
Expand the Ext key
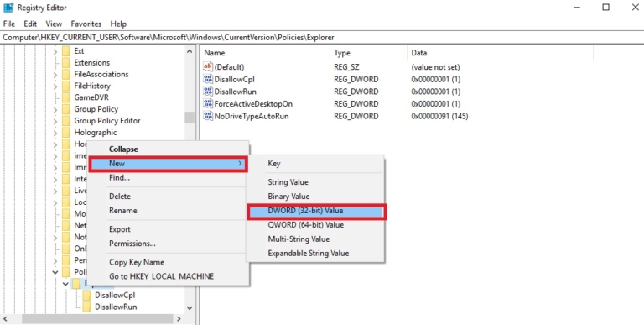55,51
